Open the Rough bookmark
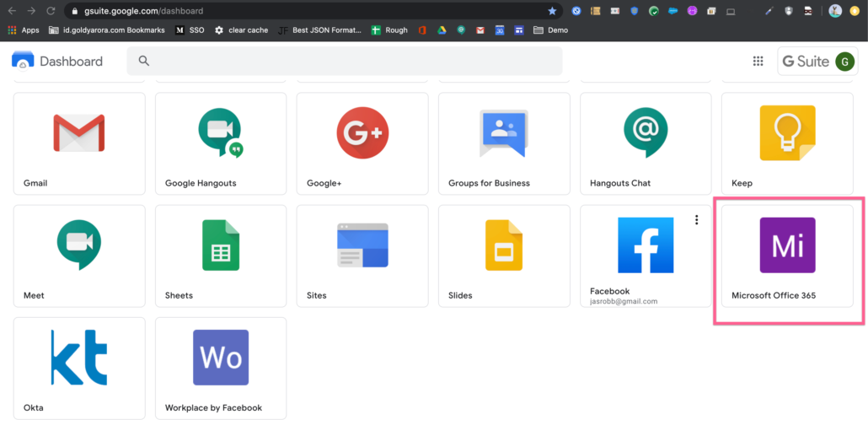Viewport: 868px width, 436px height. point(389,30)
